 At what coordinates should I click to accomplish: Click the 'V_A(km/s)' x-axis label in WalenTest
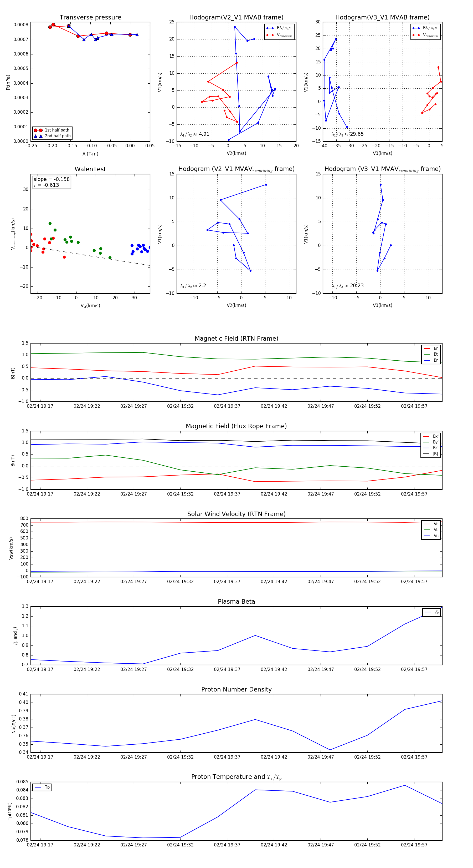click(x=90, y=306)
